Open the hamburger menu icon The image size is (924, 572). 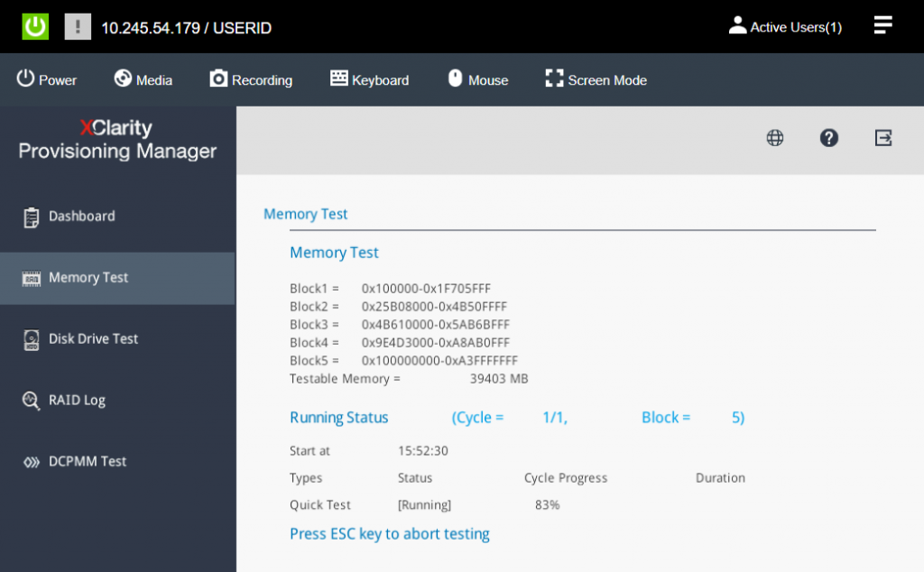(x=882, y=25)
